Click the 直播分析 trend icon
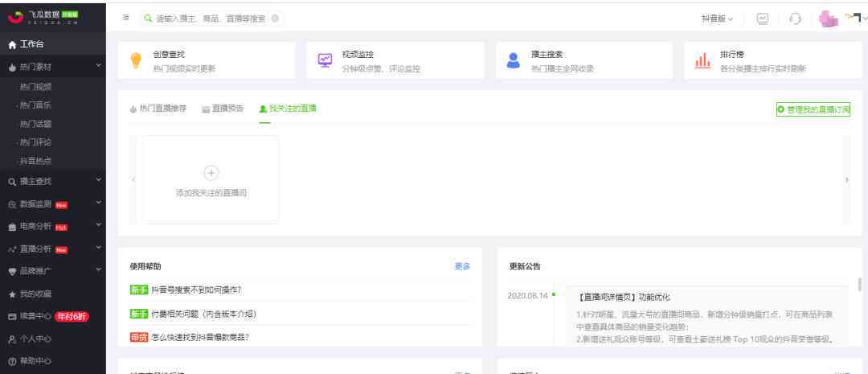868x374 pixels. pos(12,249)
